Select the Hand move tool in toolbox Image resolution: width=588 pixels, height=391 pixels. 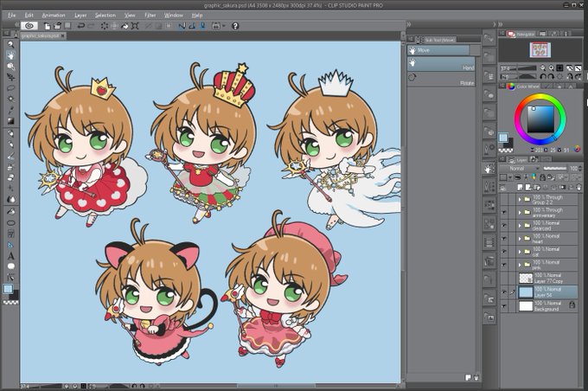click(x=11, y=55)
